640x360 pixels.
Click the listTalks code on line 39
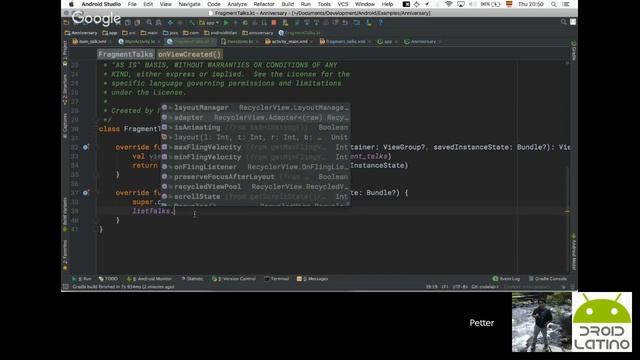[x=151, y=211]
